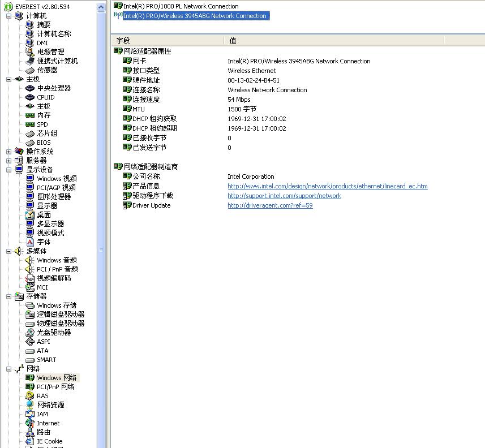The height and width of the screenshot is (448, 485).
Task: Collapse the 多媒体 tree node
Action: [x=9, y=251]
